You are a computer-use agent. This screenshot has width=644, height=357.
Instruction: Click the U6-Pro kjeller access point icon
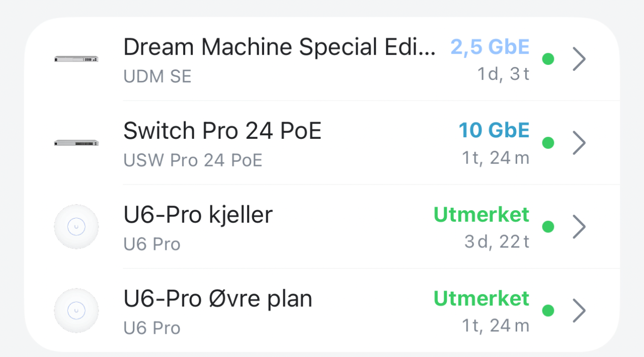pos(76,227)
